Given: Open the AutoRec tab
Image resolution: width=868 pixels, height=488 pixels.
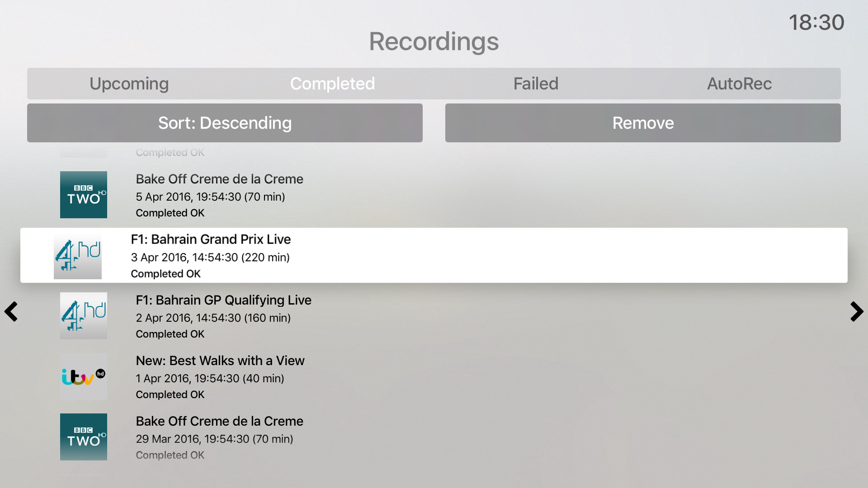Looking at the screenshot, I should coord(739,84).
